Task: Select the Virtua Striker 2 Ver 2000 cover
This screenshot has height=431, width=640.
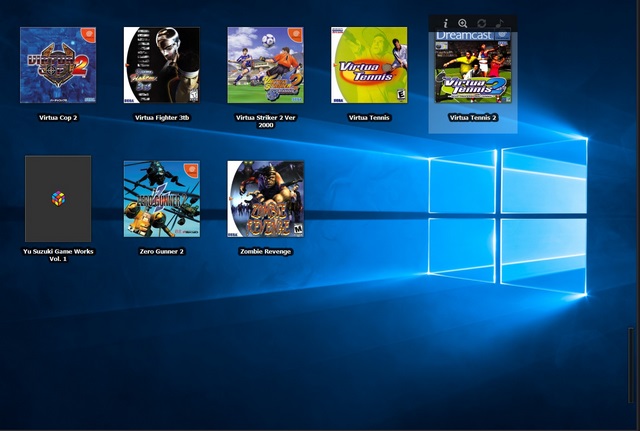Action: click(x=265, y=65)
